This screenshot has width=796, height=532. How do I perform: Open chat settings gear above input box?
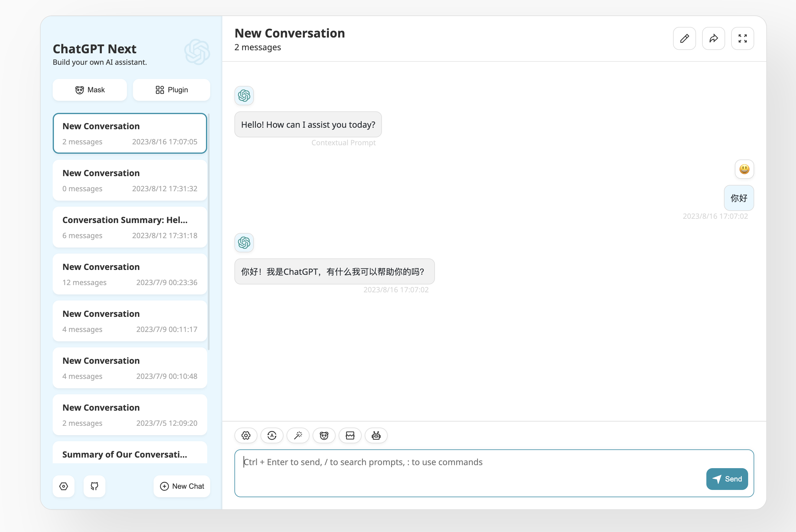(x=246, y=435)
